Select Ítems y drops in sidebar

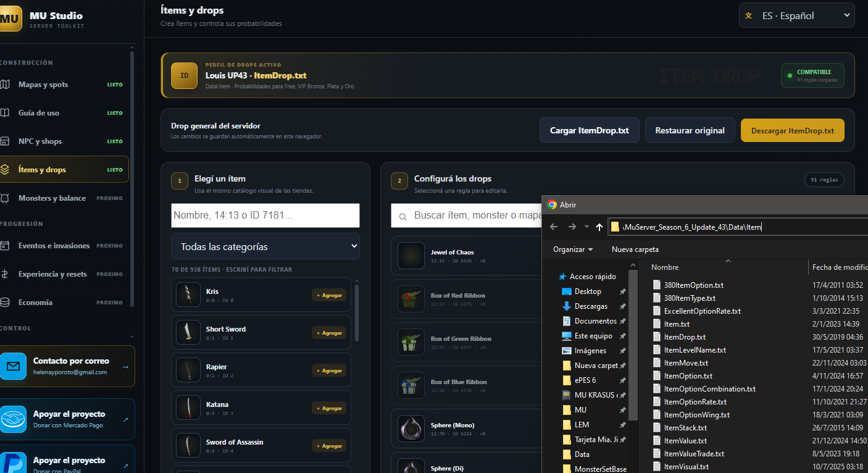[x=64, y=169]
